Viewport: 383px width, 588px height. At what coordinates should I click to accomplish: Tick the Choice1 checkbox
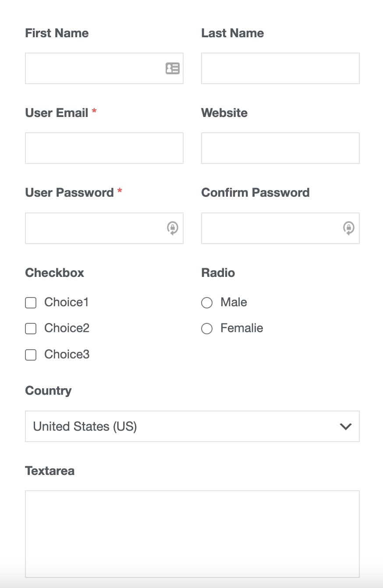[x=31, y=303]
